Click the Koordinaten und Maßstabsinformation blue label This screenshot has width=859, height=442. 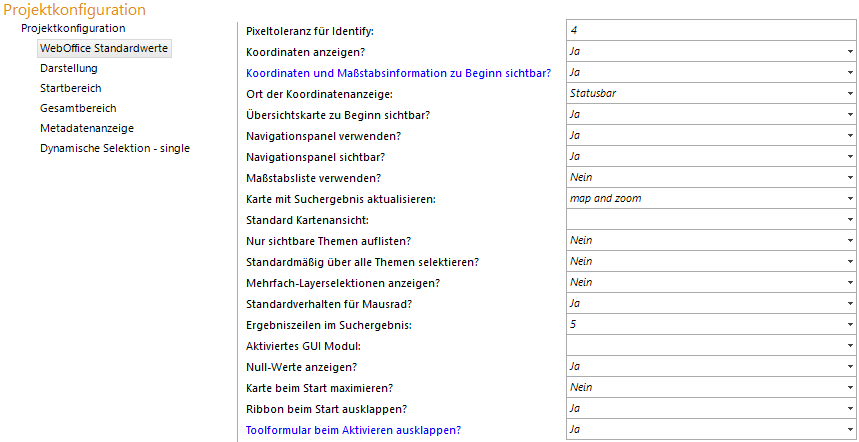398,73
